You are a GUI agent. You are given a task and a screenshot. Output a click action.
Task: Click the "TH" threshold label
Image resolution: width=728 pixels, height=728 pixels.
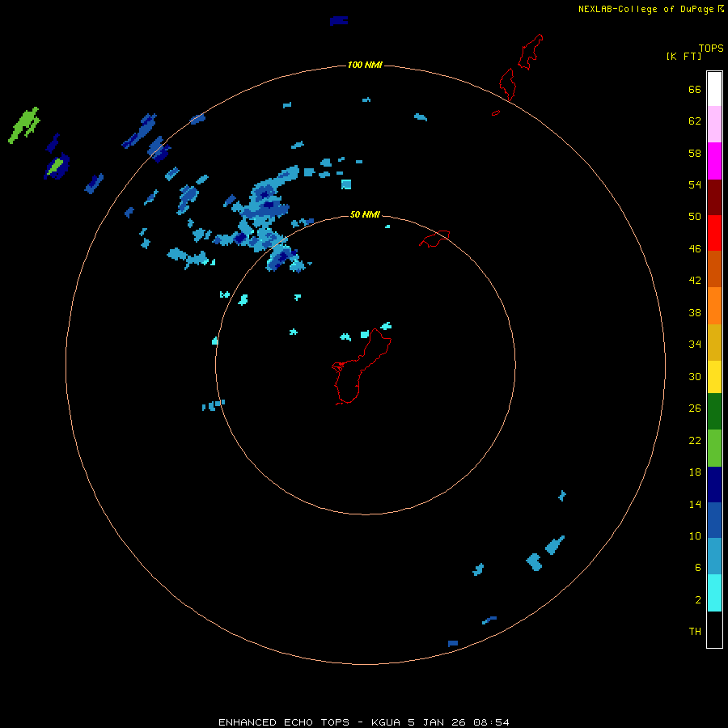click(x=695, y=632)
